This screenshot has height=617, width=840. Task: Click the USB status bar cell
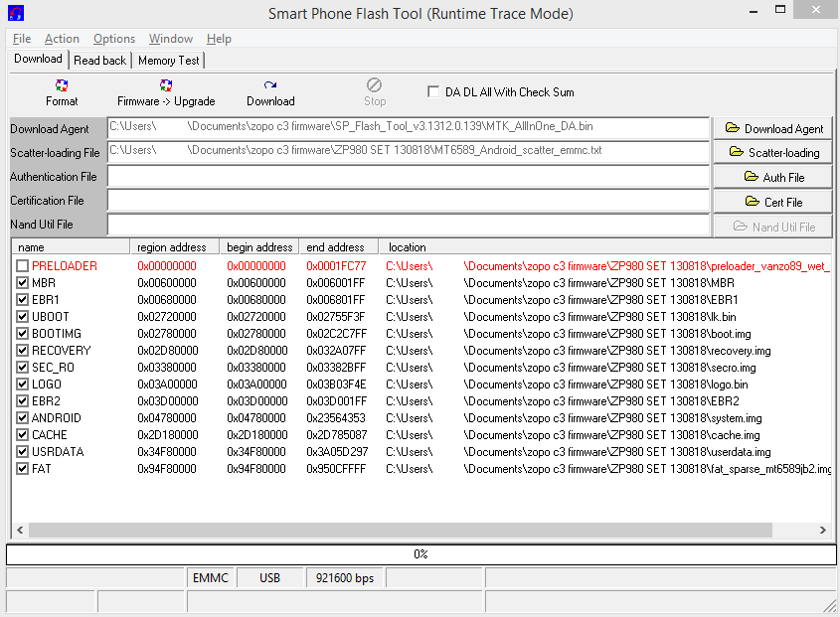[x=270, y=578]
